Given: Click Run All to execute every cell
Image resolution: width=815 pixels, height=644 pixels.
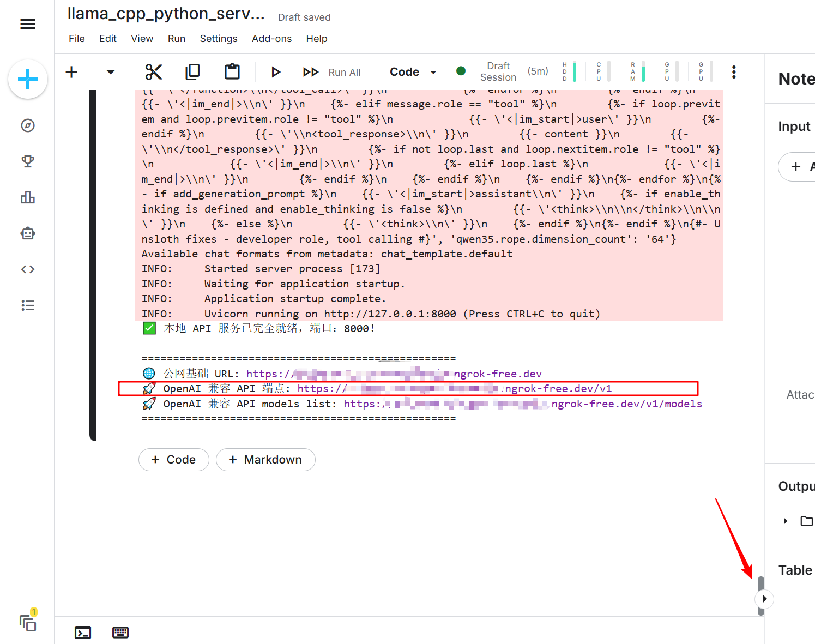Looking at the screenshot, I should point(332,72).
